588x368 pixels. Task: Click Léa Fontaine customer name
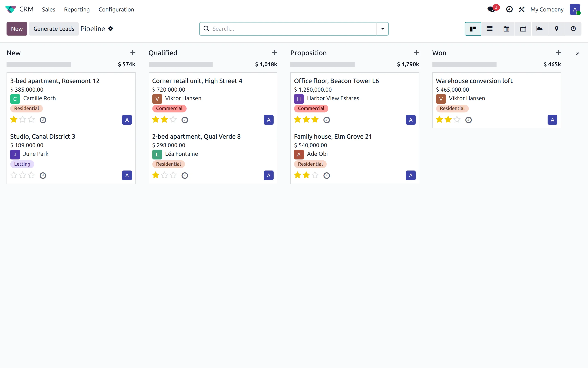tap(182, 154)
